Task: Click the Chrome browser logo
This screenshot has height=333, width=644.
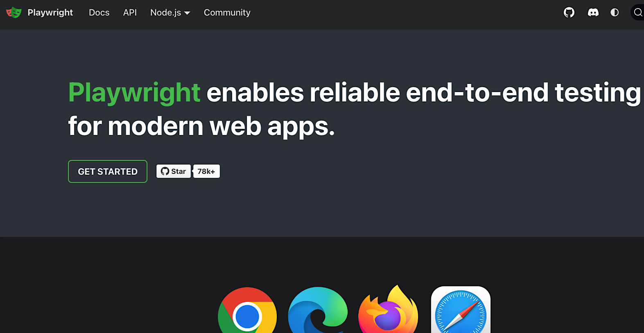Action: (247, 311)
